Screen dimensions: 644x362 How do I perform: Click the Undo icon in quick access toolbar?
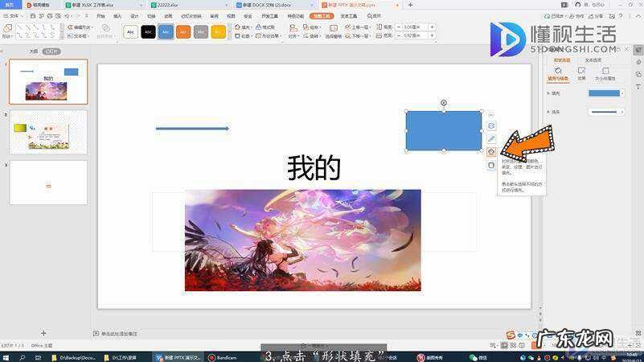pyautogui.click(x=67, y=16)
